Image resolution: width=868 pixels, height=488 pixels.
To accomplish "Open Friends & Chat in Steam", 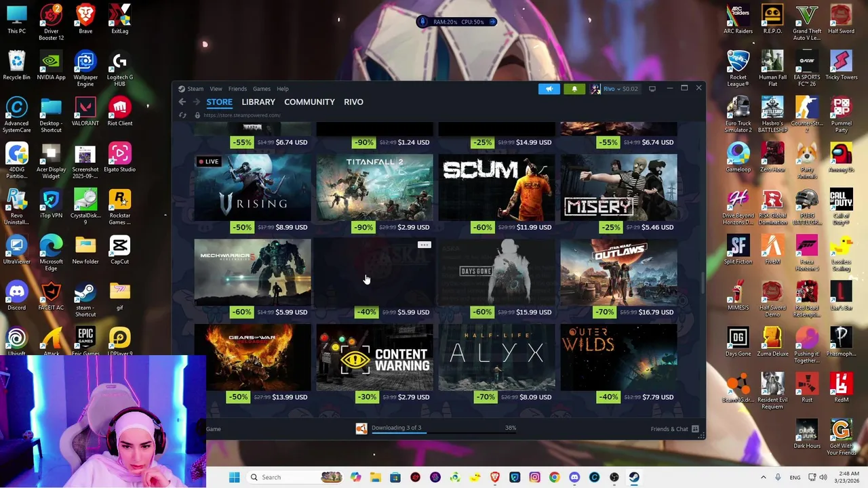I will [675, 429].
